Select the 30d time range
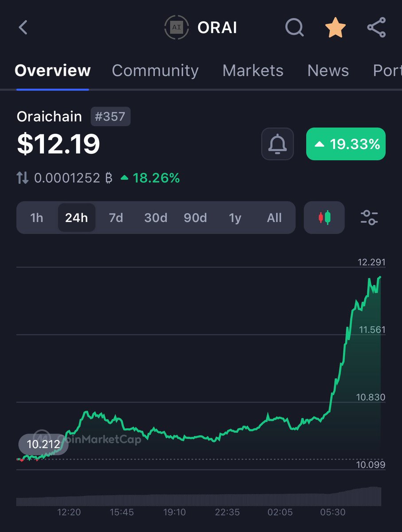The height and width of the screenshot is (532, 402). click(155, 218)
